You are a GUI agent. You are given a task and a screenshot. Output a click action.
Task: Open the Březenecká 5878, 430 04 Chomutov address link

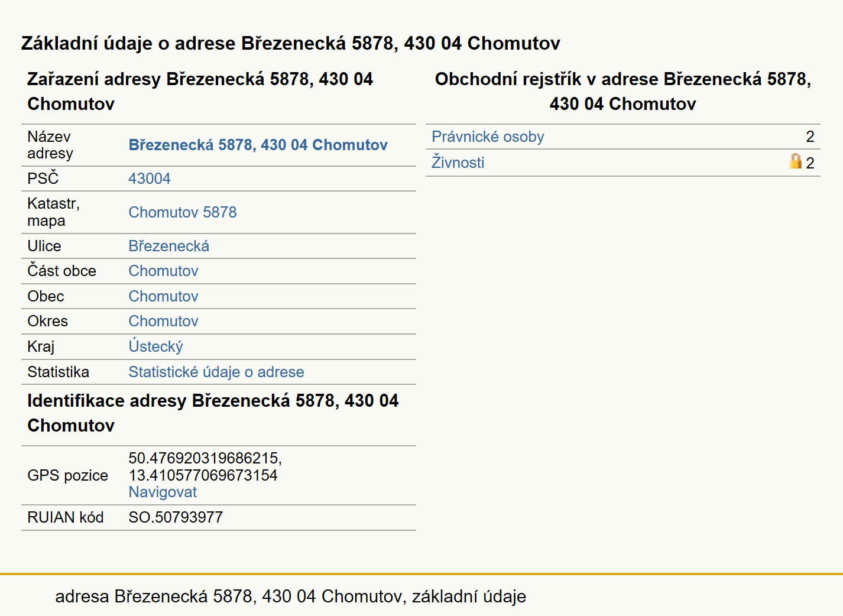click(258, 145)
